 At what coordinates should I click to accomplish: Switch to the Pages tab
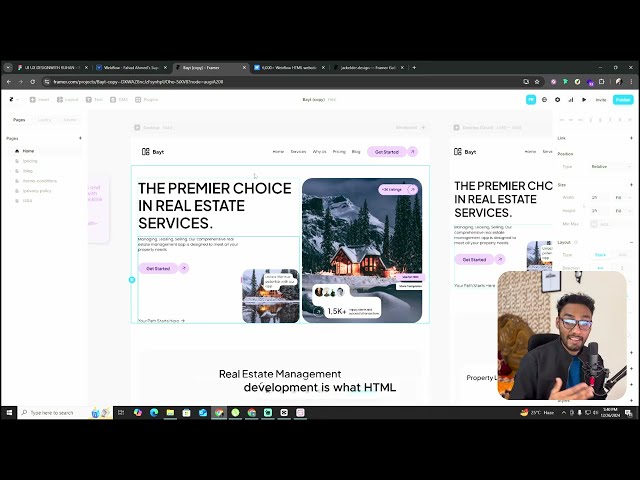click(19, 120)
